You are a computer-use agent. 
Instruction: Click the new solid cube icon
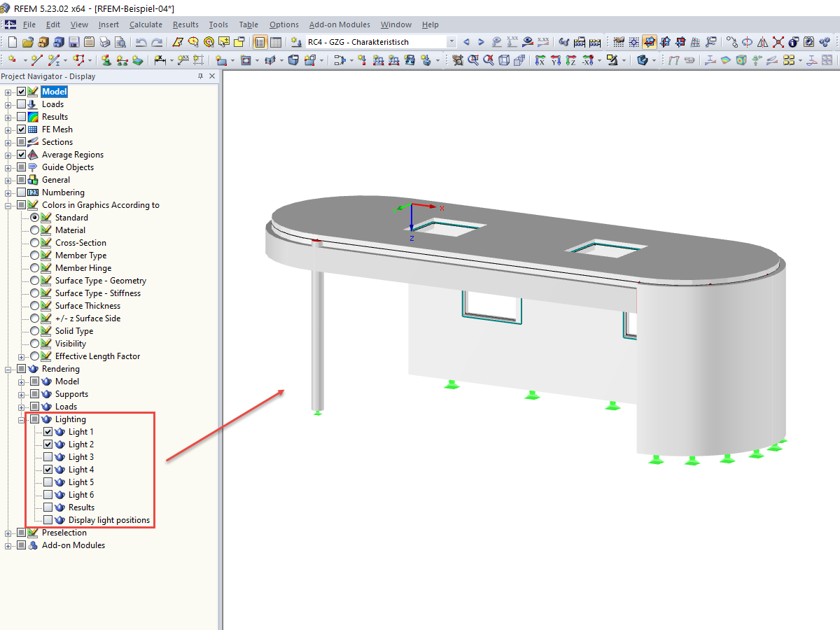pos(293,60)
